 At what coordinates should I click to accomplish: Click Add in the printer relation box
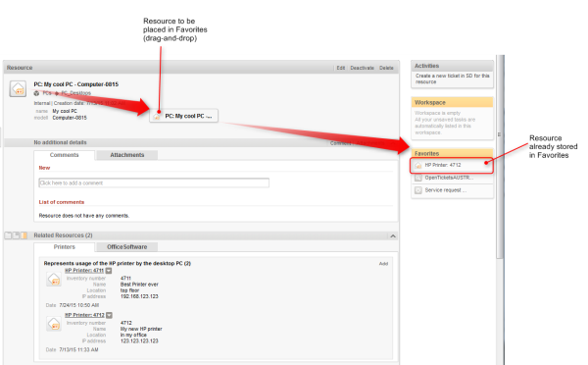point(383,264)
